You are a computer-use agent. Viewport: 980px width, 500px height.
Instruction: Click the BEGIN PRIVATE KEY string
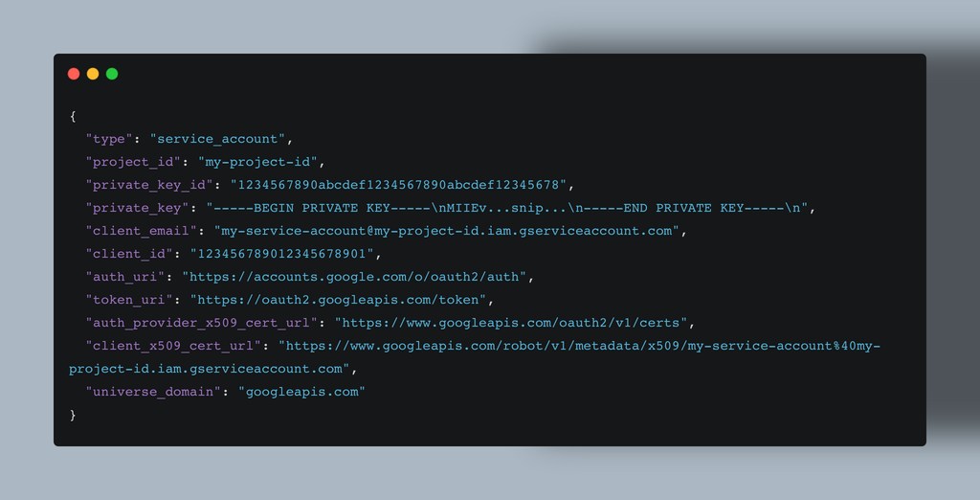coord(507,208)
